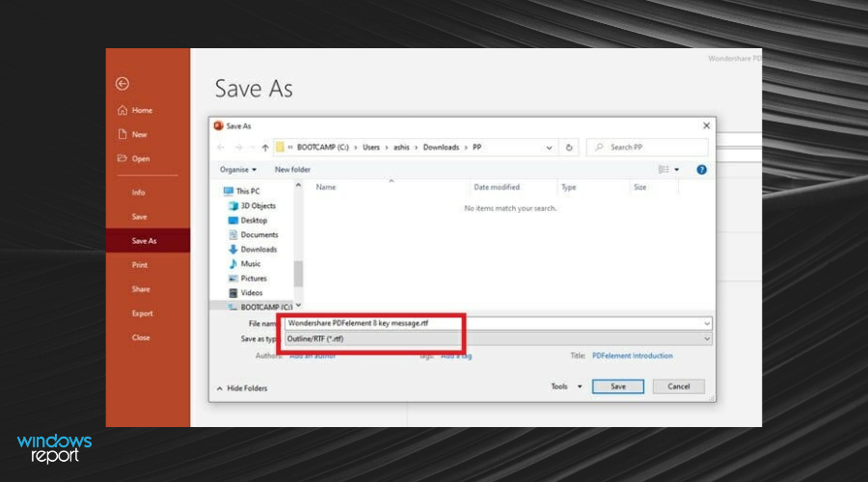The height and width of the screenshot is (482, 868).
Task: Click Add an author link
Action: [x=312, y=356]
